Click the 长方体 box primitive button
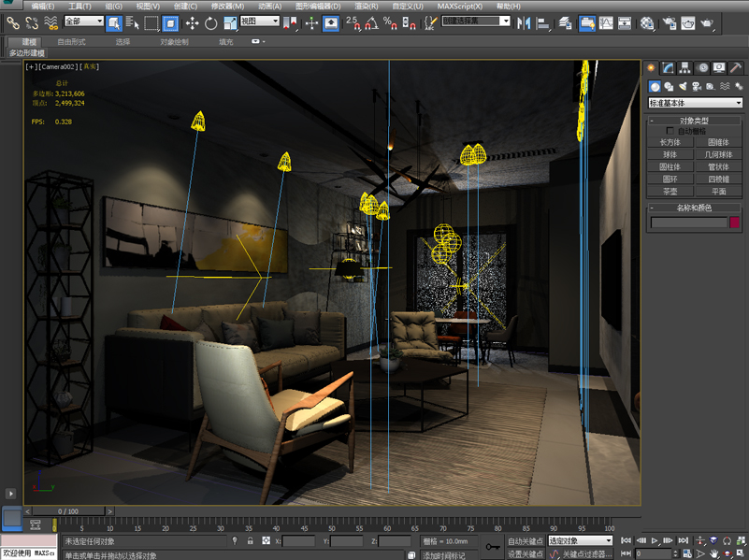749x560 pixels. [x=670, y=142]
